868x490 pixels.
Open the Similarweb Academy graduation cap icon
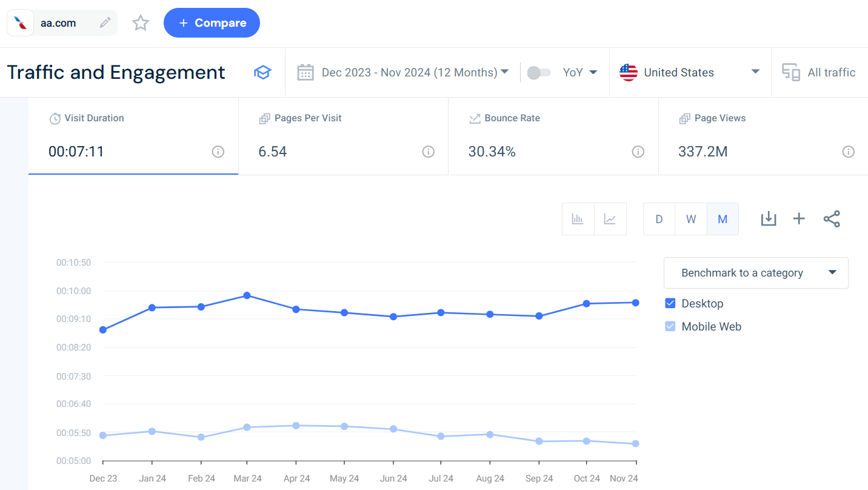pyautogui.click(x=262, y=72)
